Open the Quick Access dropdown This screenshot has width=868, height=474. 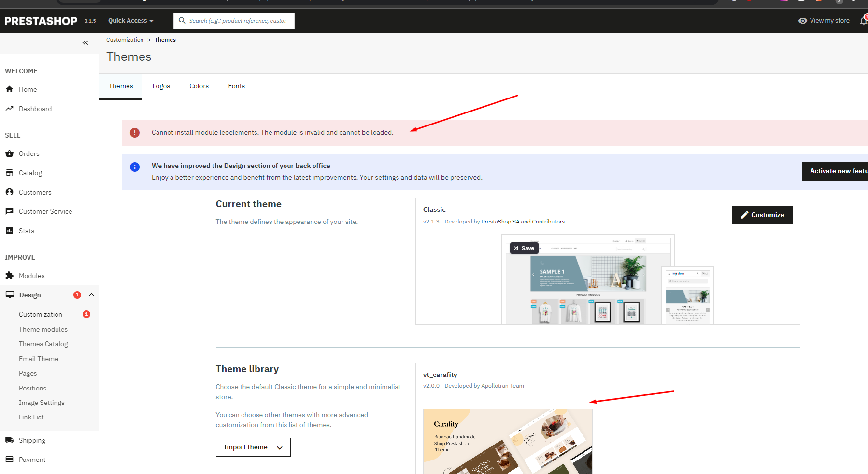pyautogui.click(x=130, y=21)
